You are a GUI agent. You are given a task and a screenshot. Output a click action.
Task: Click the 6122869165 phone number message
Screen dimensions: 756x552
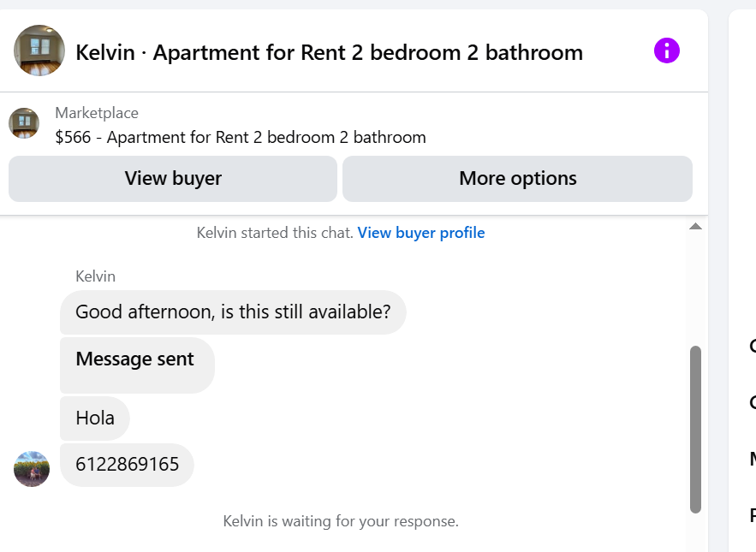tap(128, 465)
